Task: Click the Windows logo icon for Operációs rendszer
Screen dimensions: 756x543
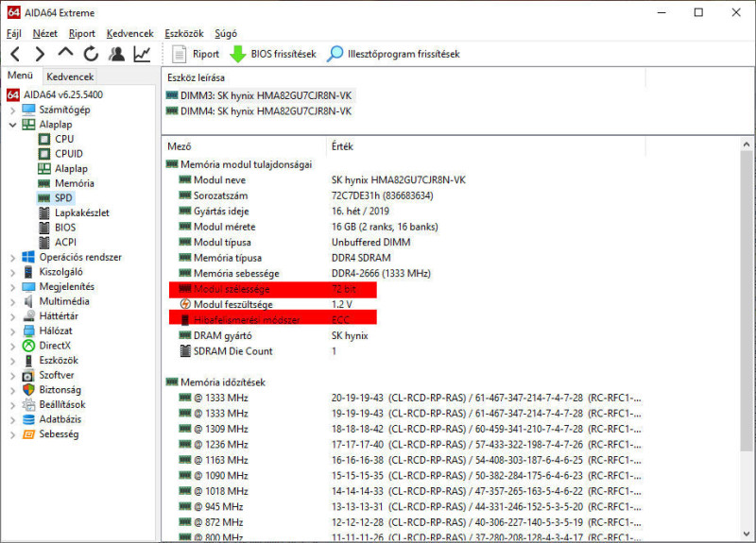Action: click(28, 257)
